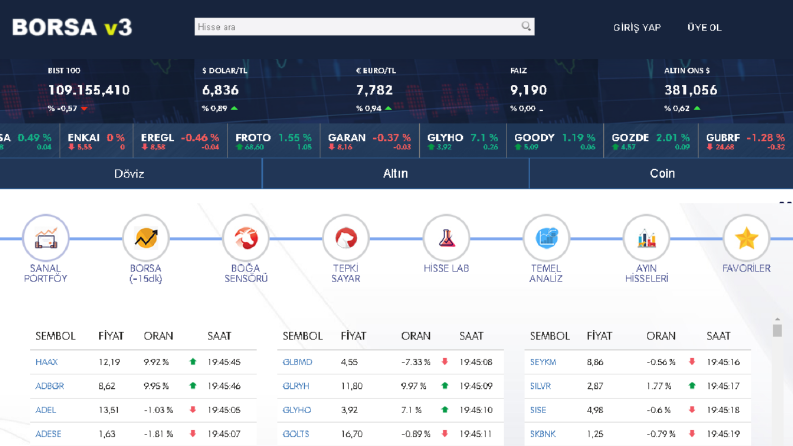Open GOLTS stock link
This screenshot has width=793, height=446.
[296, 434]
